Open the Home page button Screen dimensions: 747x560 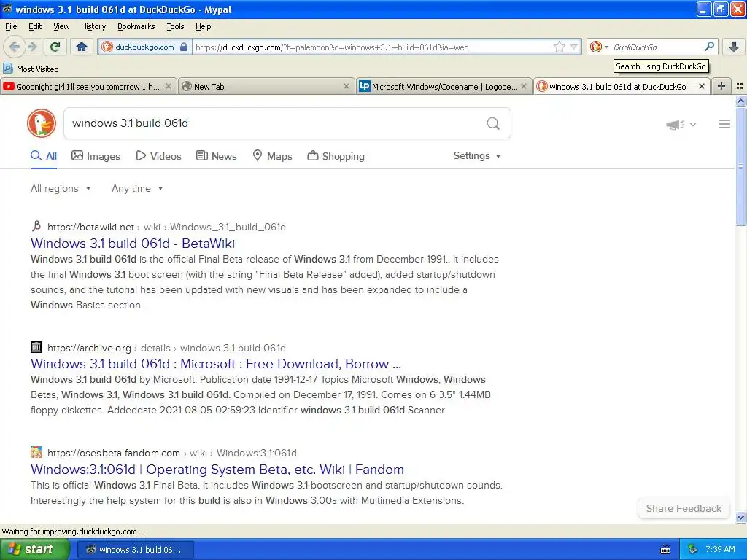pos(82,47)
